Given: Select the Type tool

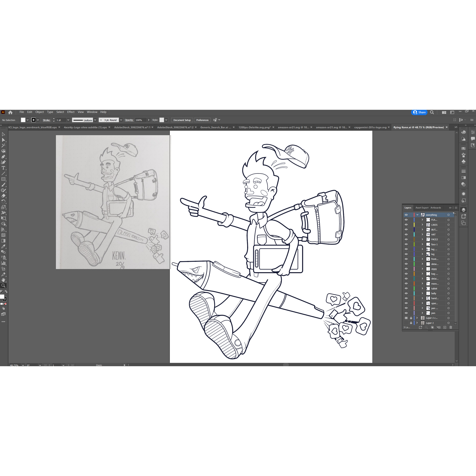Looking at the screenshot, I should [3, 168].
